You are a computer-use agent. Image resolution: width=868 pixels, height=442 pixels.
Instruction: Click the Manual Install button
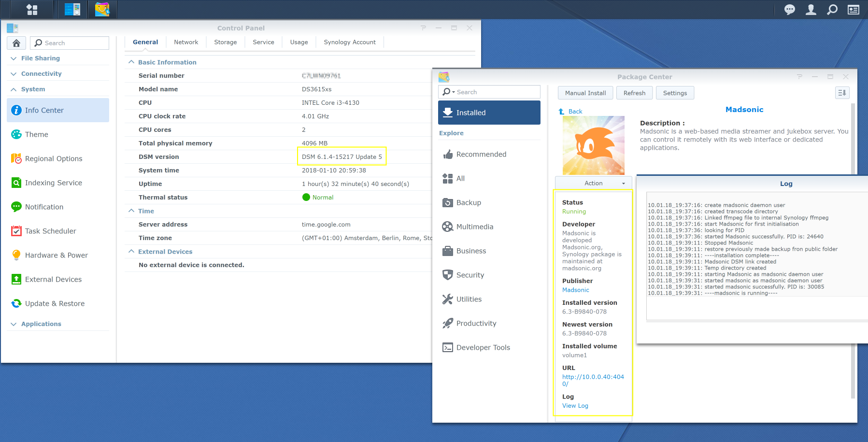(x=585, y=93)
